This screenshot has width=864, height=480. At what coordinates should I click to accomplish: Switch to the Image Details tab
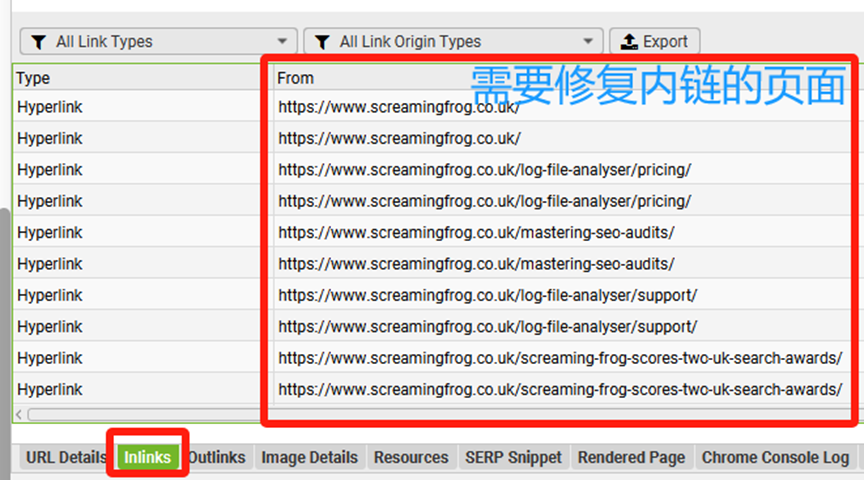coord(309,457)
